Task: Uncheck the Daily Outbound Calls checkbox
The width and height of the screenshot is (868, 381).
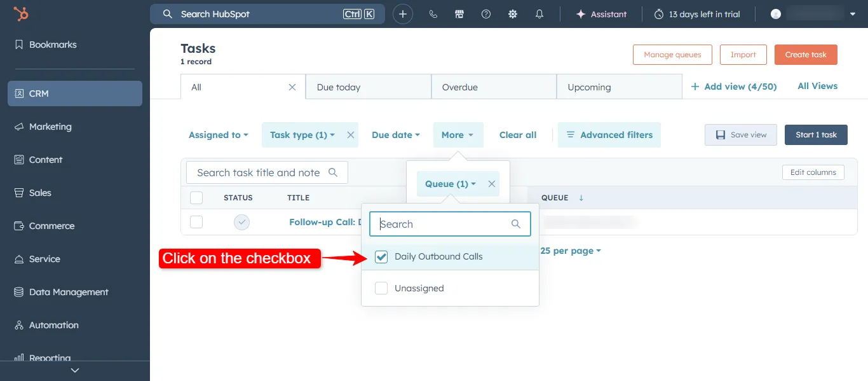Action: tap(381, 257)
